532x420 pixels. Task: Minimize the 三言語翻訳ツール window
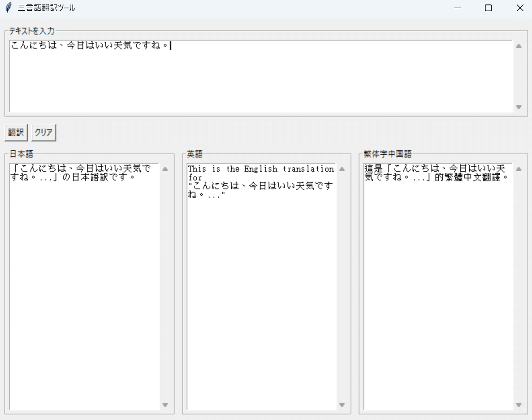coord(457,8)
